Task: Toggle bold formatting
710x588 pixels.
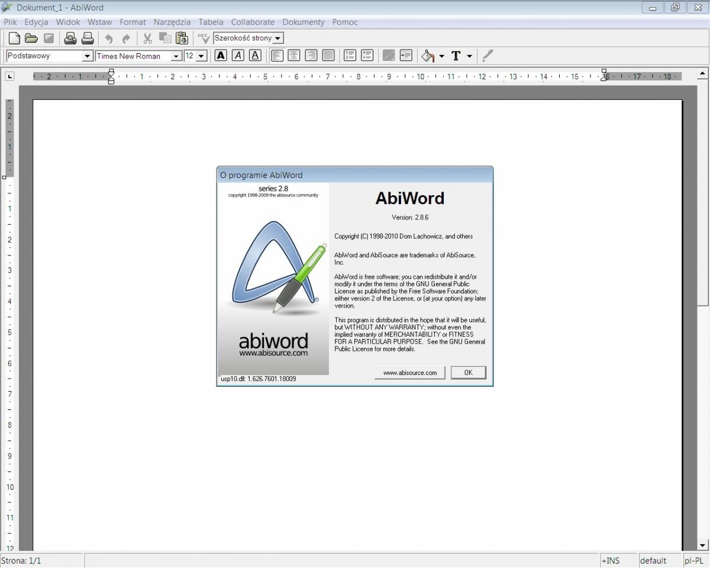Action: tap(221, 56)
